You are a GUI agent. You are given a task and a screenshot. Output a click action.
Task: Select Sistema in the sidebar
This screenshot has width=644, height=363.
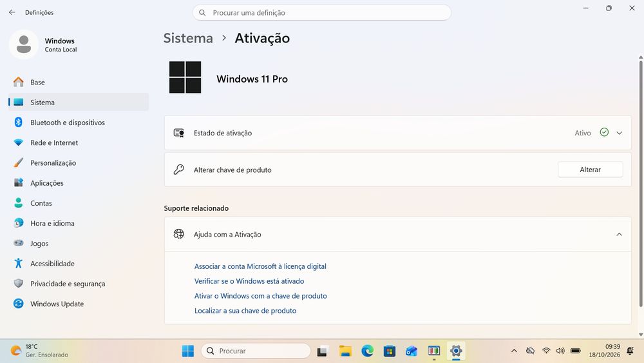tap(79, 102)
